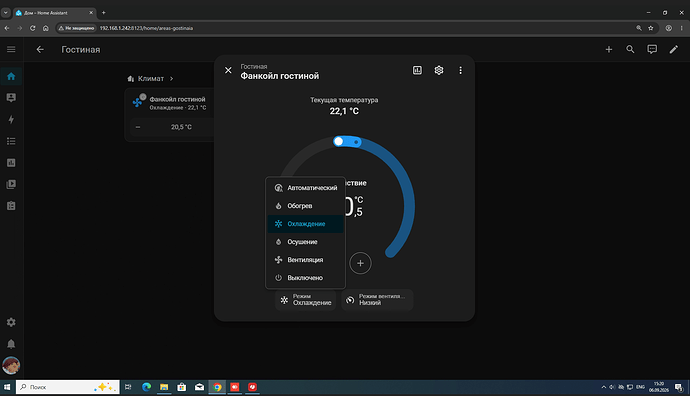Open the Energy lightning icon in sidebar

click(x=11, y=119)
